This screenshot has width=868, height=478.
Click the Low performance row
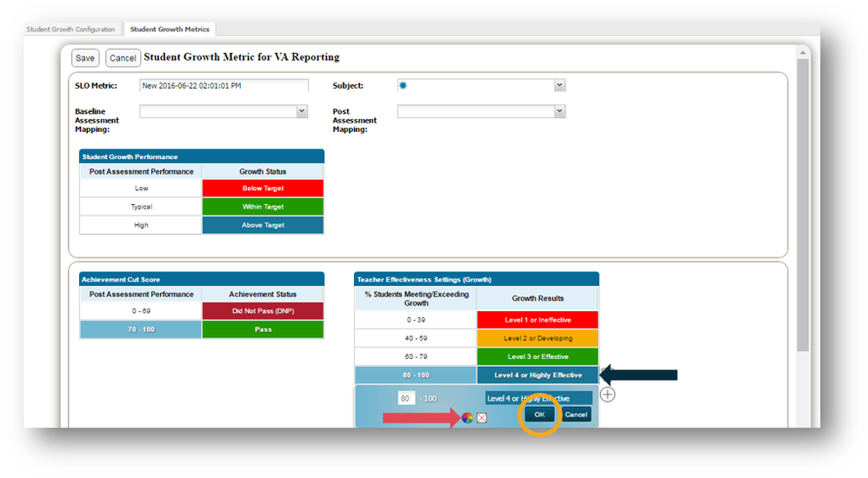pos(141,188)
